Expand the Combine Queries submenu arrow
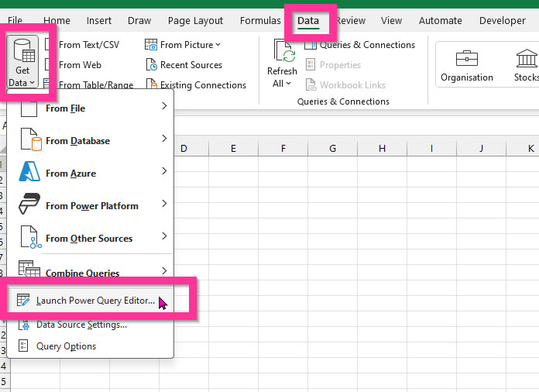This screenshot has height=392, width=539. coord(164,270)
